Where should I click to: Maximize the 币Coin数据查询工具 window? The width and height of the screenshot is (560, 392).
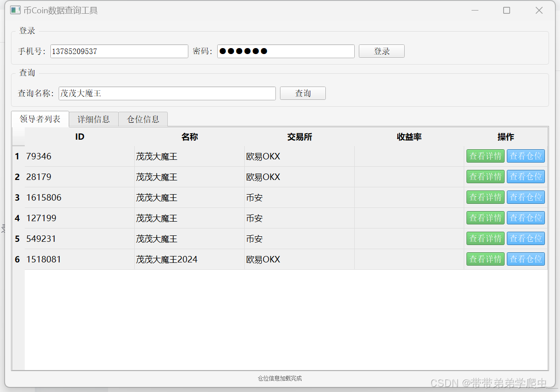[506, 10]
